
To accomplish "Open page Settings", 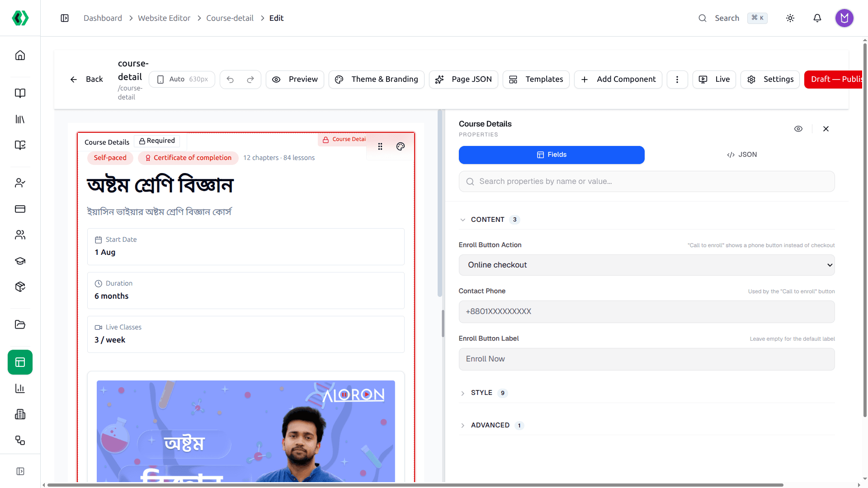I will 770,80.
